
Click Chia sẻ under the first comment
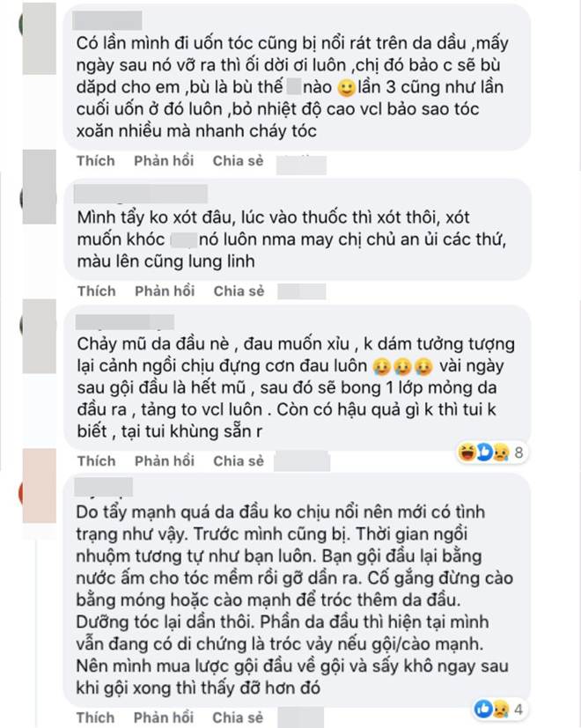pos(238,160)
